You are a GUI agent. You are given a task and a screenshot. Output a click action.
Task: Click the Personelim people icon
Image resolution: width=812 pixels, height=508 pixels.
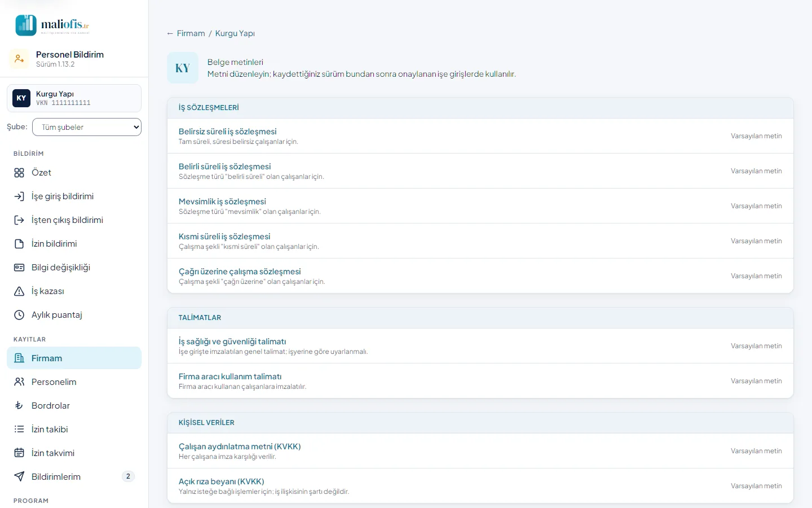coord(19,382)
